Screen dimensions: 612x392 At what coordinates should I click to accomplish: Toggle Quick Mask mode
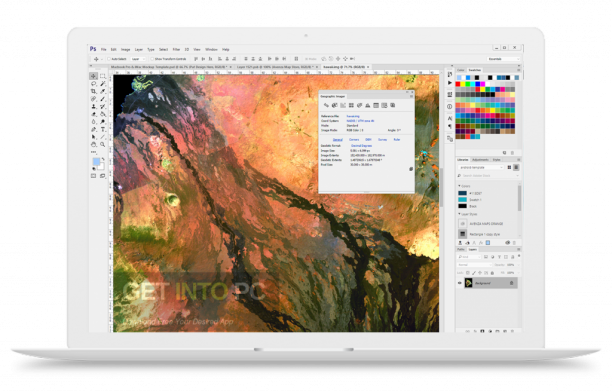(93, 176)
